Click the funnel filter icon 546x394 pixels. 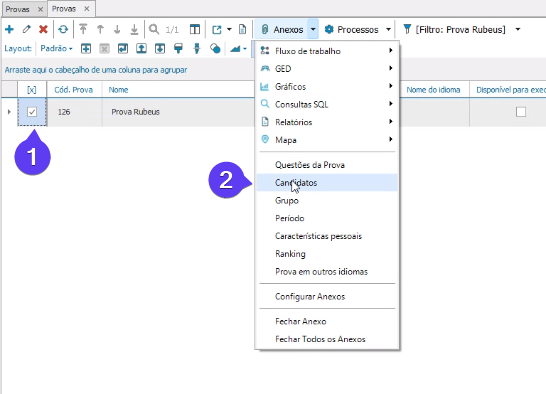click(x=407, y=29)
